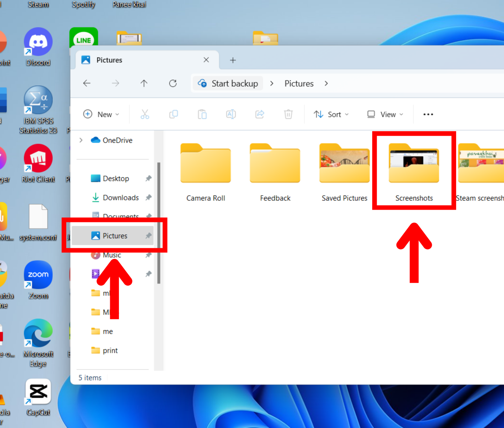Image resolution: width=504 pixels, height=428 pixels.
Task: Click the Share icon in toolbar
Action: coord(260,114)
